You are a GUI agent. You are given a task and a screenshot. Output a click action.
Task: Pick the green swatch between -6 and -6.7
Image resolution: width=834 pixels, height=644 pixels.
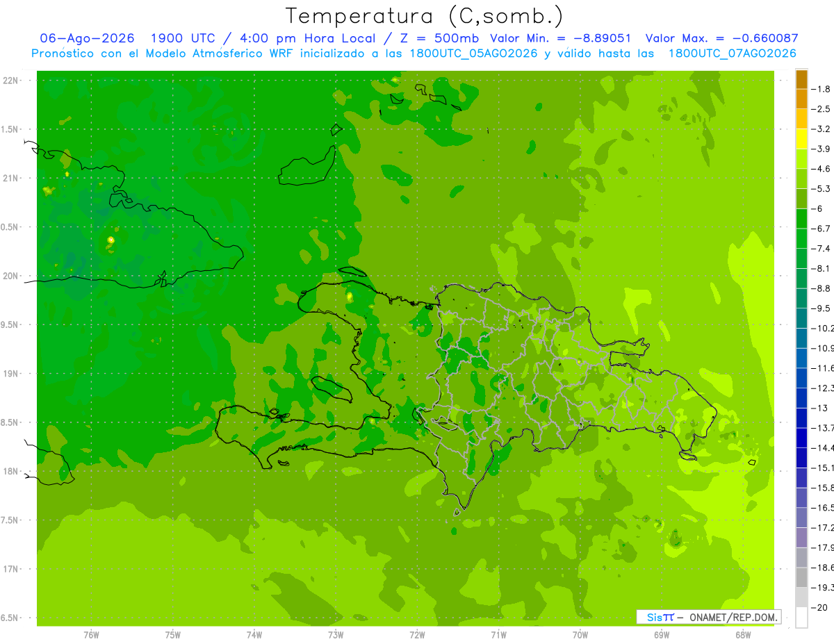coord(801,219)
